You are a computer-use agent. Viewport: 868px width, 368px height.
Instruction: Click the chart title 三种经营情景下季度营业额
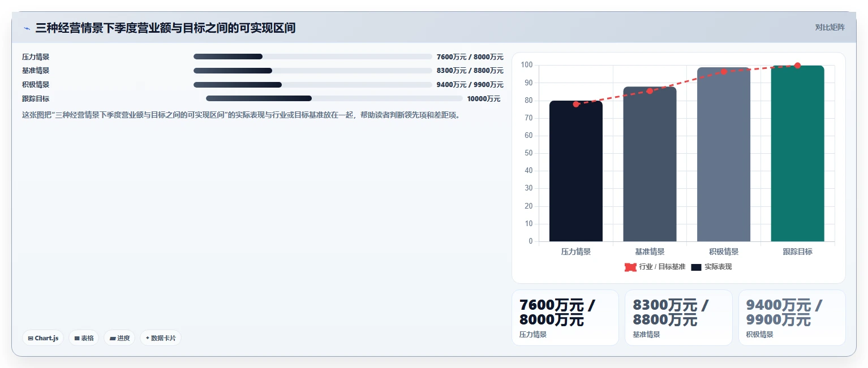(165, 28)
